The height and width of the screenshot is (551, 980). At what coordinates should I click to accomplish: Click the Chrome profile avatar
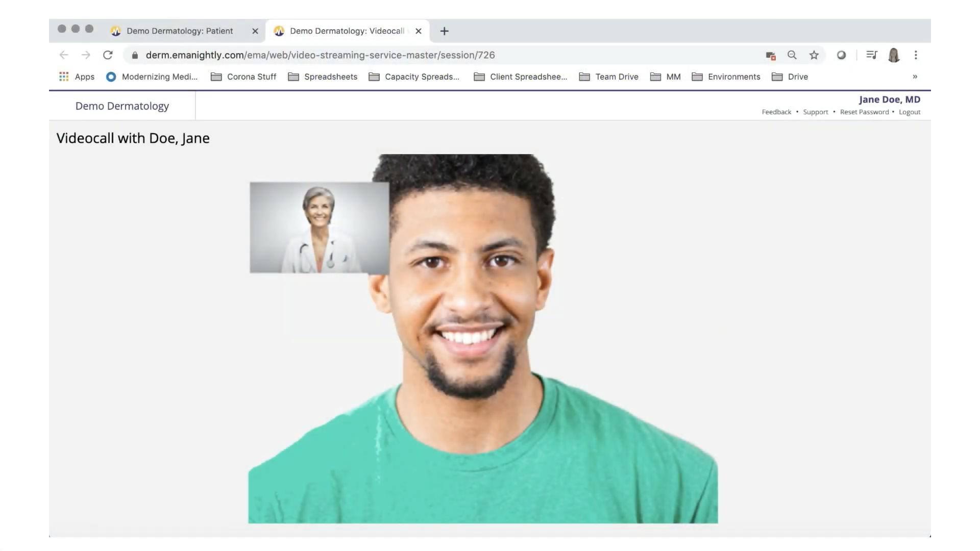click(894, 55)
